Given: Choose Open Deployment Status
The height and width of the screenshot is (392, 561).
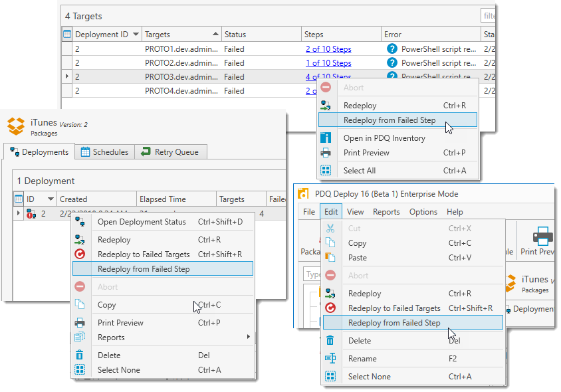Looking at the screenshot, I should coord(163,222).
